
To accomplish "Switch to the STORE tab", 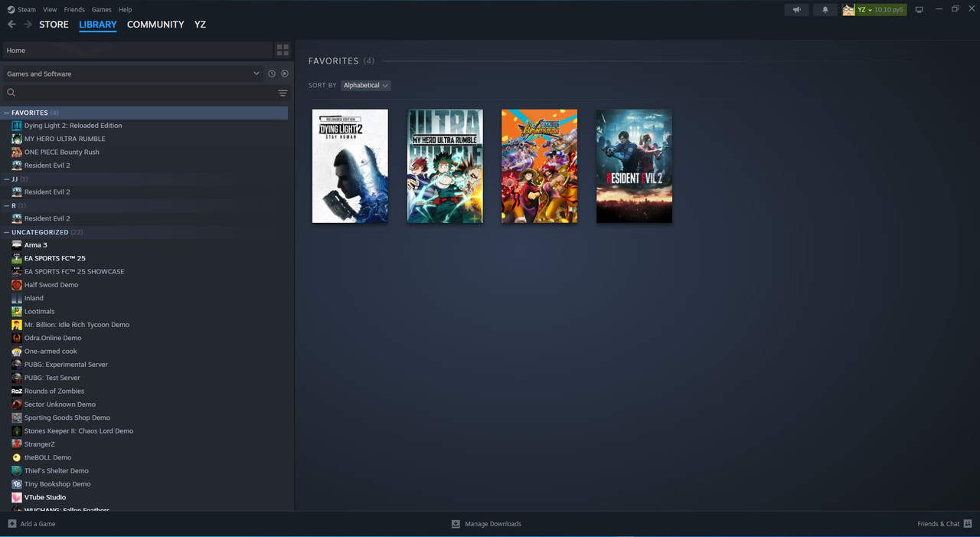I will click(54, 25).
